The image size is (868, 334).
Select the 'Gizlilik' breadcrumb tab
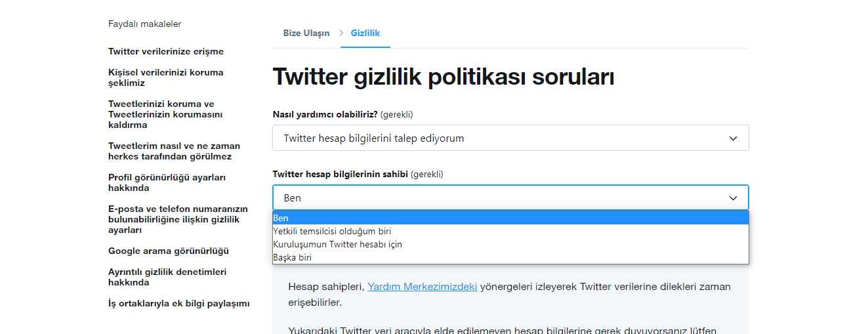[x=365, y=33]
